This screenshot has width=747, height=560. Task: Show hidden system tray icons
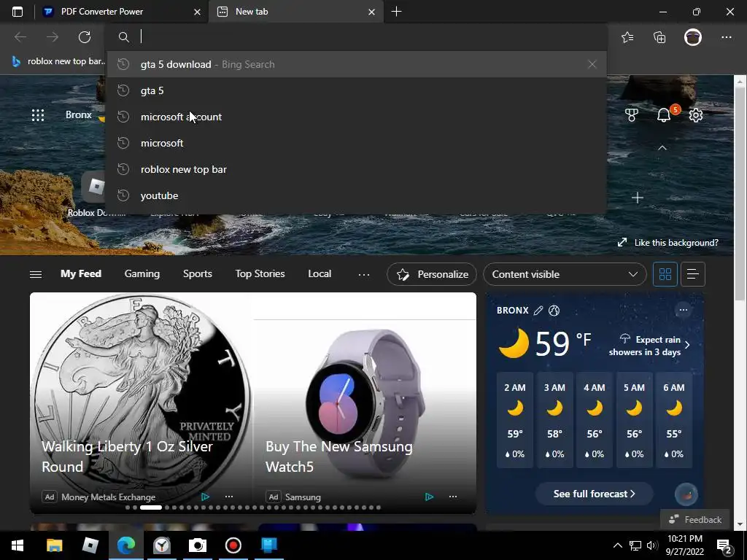pos(617,545)
